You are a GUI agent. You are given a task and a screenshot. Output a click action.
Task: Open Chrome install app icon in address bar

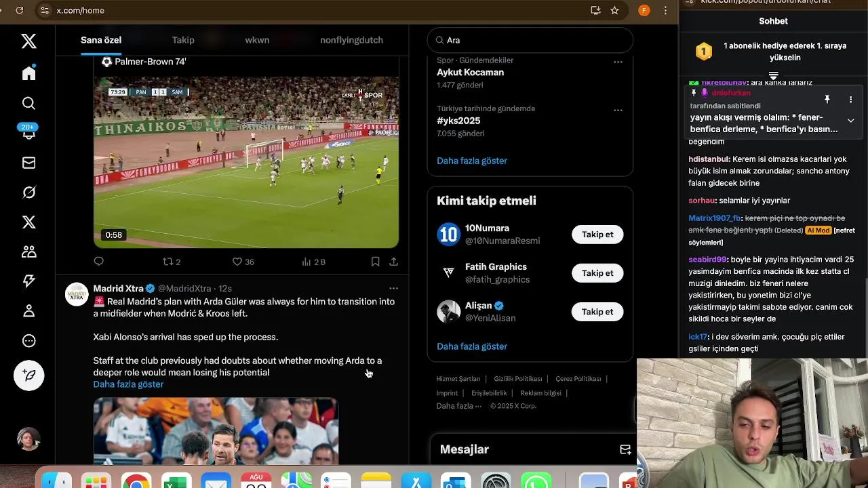[595, 10]
